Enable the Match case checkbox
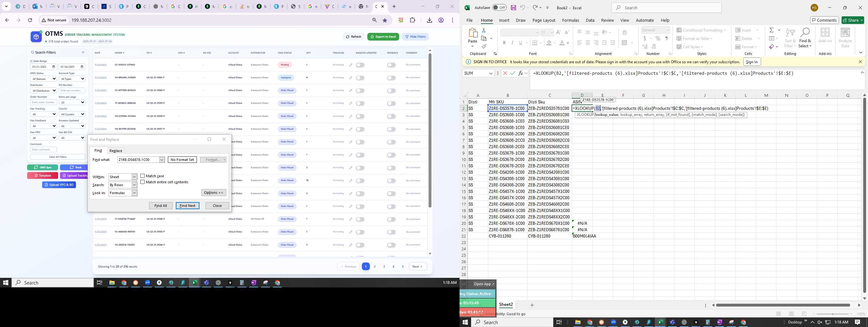 143,176
